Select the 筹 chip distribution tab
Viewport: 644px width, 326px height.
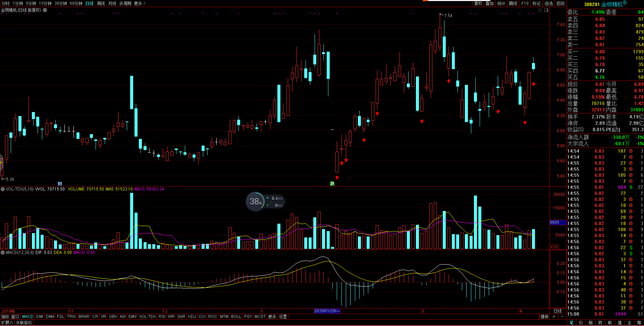pyautogui.click(x=639, y=323)
